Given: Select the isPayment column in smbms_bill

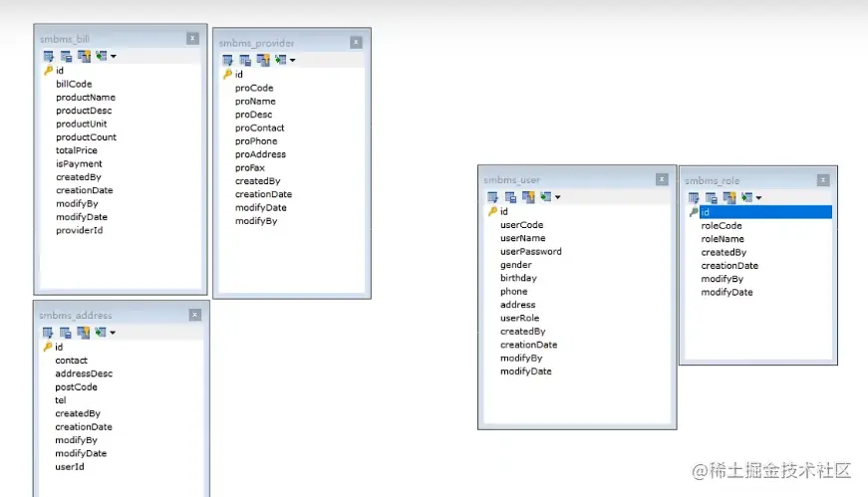Looking at the screenshot, I should 79,163.
